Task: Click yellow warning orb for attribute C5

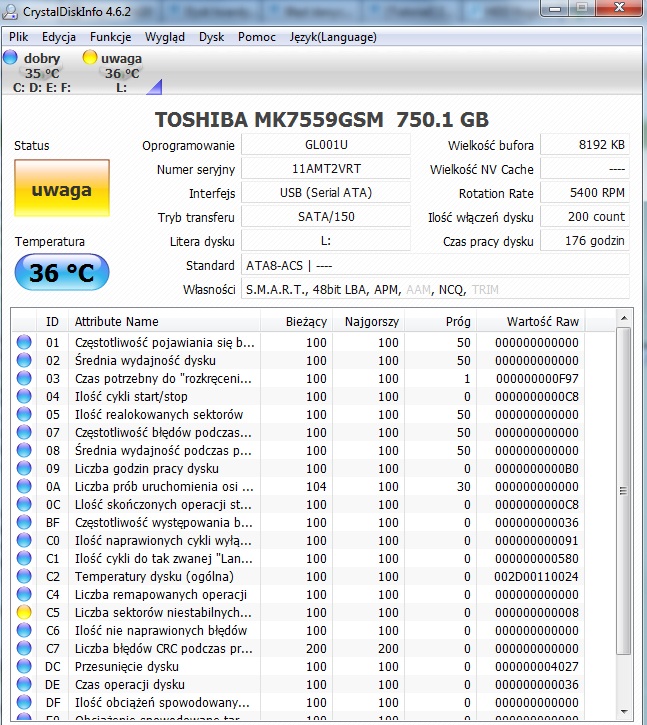Action: pyautogui.click(x=24, y=613)
